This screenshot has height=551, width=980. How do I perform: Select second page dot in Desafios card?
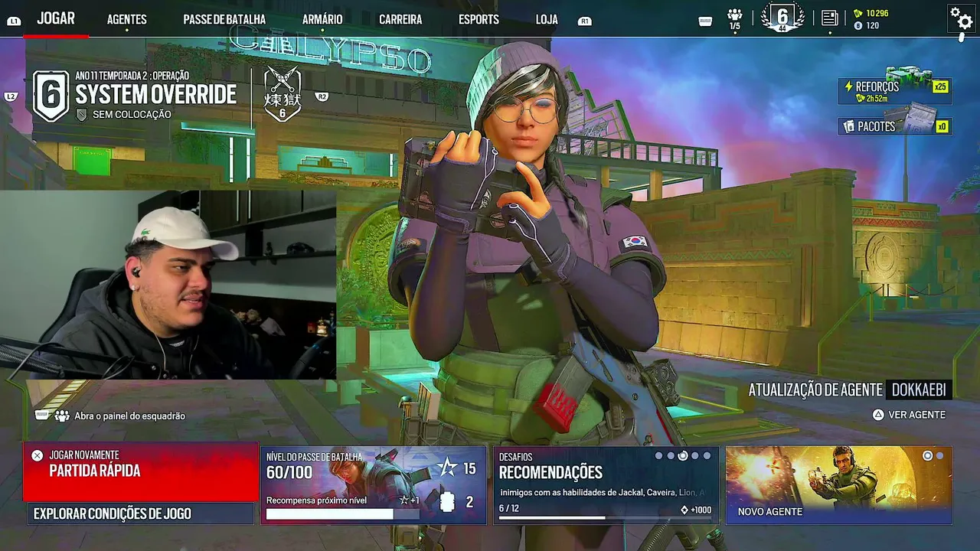[x=671, y=456]
